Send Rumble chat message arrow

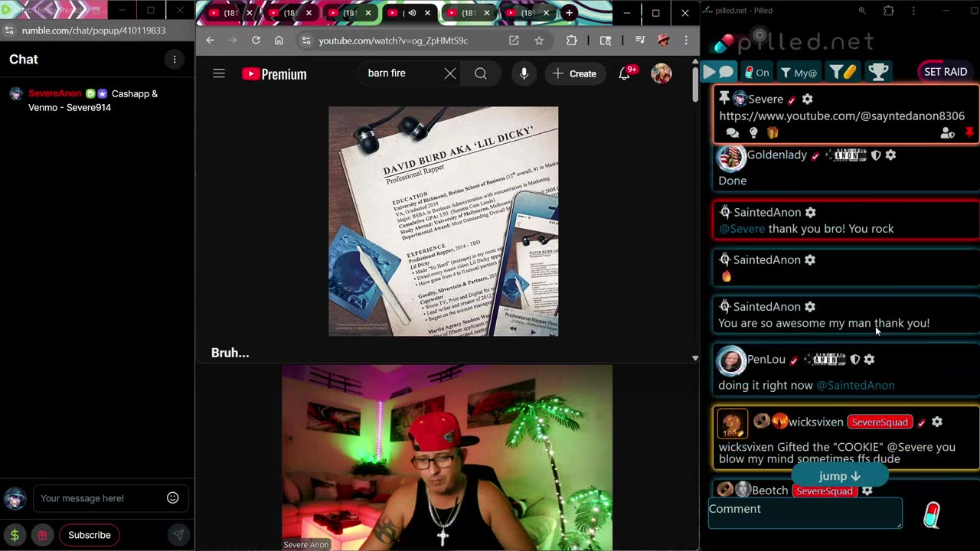(x=178, y=535)
